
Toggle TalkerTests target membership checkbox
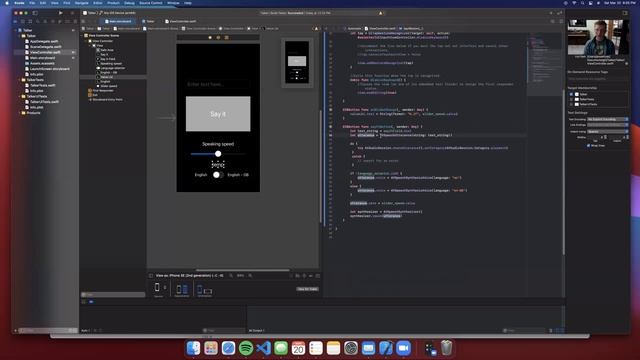click(571, 99)
